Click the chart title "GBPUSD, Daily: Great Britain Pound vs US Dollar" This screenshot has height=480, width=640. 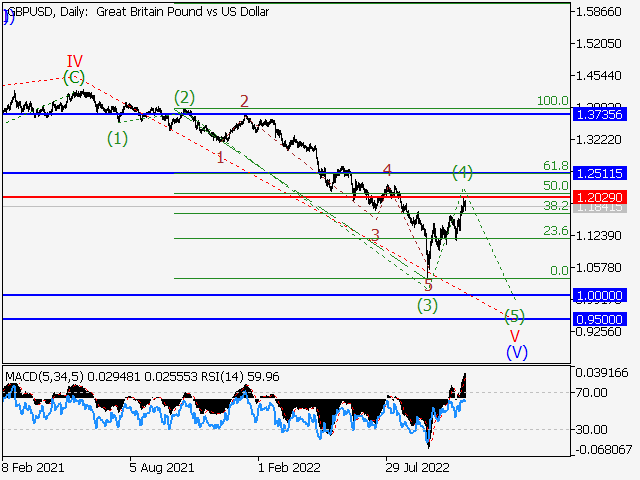click(x=138, y=12)
